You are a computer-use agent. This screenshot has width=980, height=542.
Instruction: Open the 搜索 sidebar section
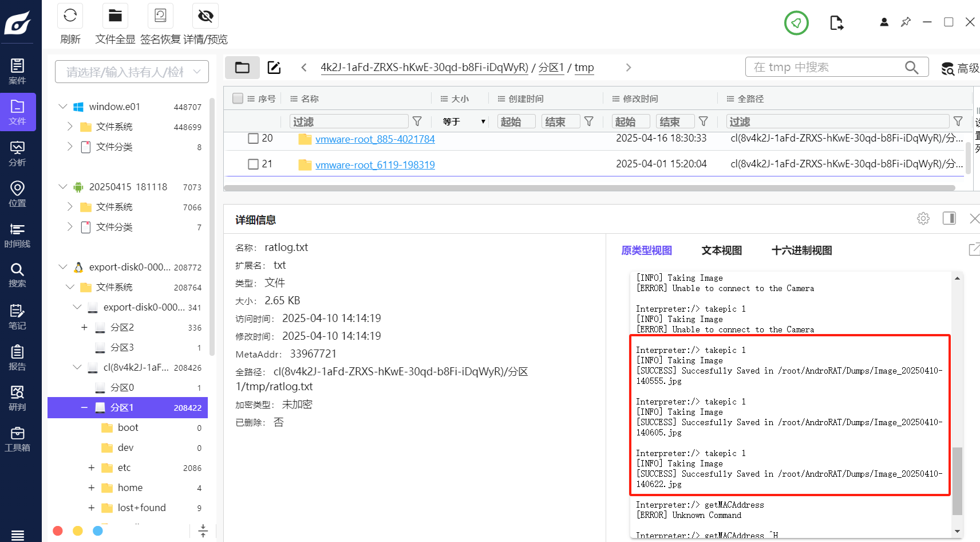click(x=17, y=275)
